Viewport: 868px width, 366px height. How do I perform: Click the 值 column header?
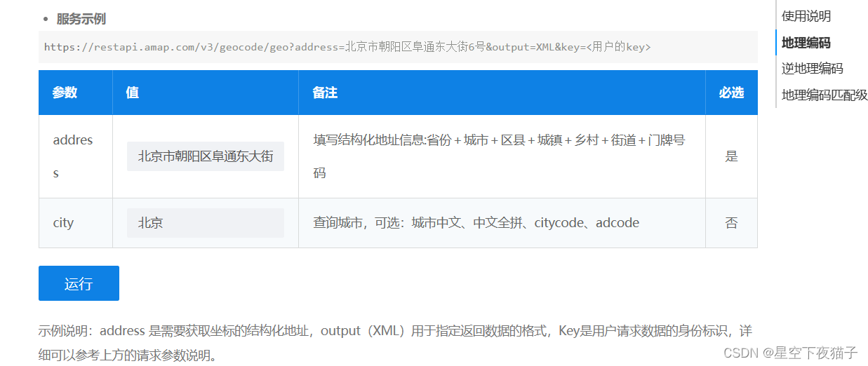[133, 93]
